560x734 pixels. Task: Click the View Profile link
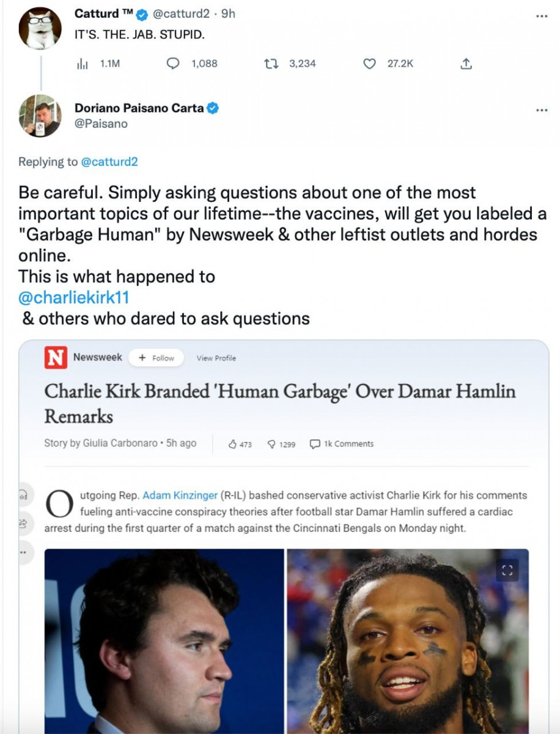[216, 358]
